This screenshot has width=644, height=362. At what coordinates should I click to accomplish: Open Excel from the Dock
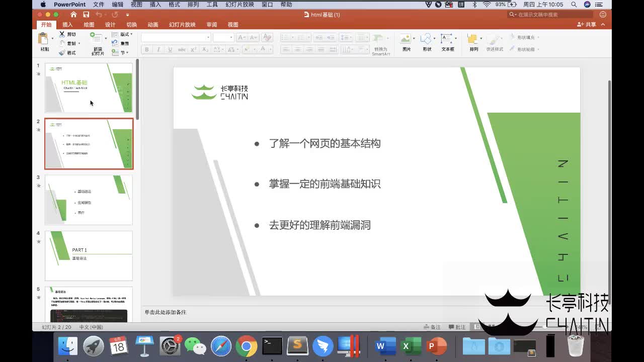pyautogui.click(x=411, y=346)
